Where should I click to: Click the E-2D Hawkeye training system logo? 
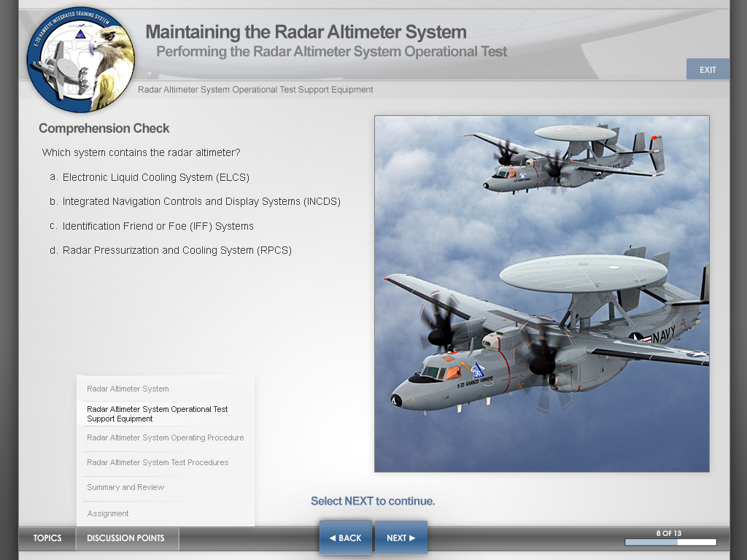pos(80,58)
